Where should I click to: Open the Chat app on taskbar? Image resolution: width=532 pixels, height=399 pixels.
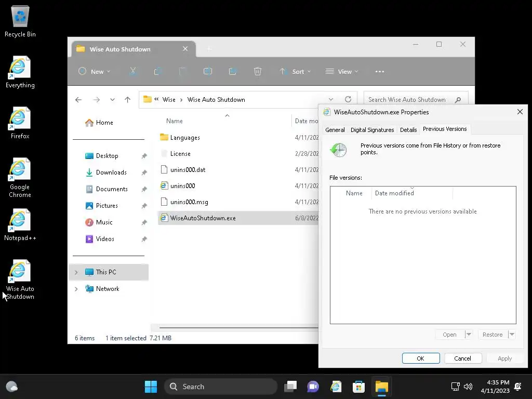[313, 387]
